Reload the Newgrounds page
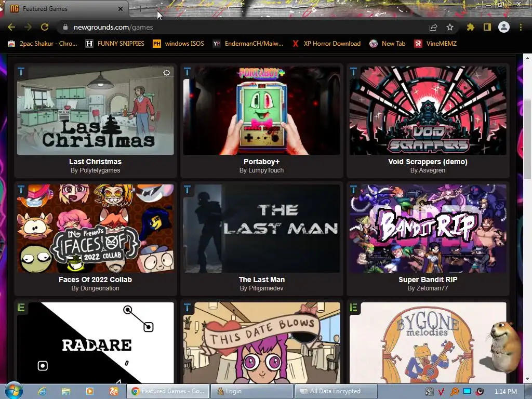The height and width of the screenshot is (399, 532). pyautogui.click(x=45, y=27)
